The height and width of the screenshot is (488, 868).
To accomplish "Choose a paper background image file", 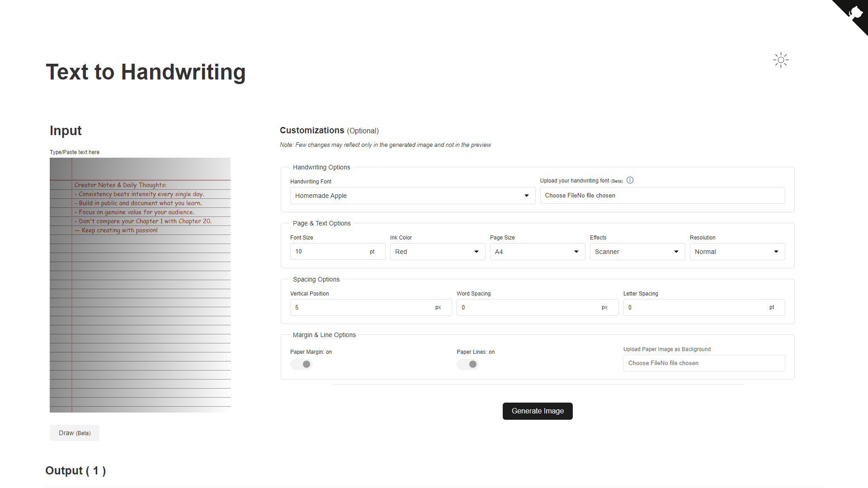I will pos(704,363).
